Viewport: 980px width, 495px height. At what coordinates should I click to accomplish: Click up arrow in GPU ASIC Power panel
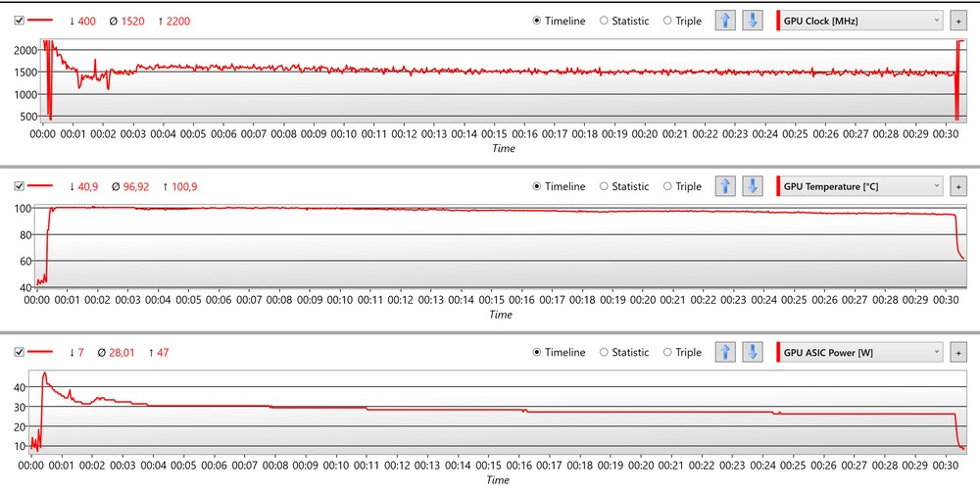[725, 352]
